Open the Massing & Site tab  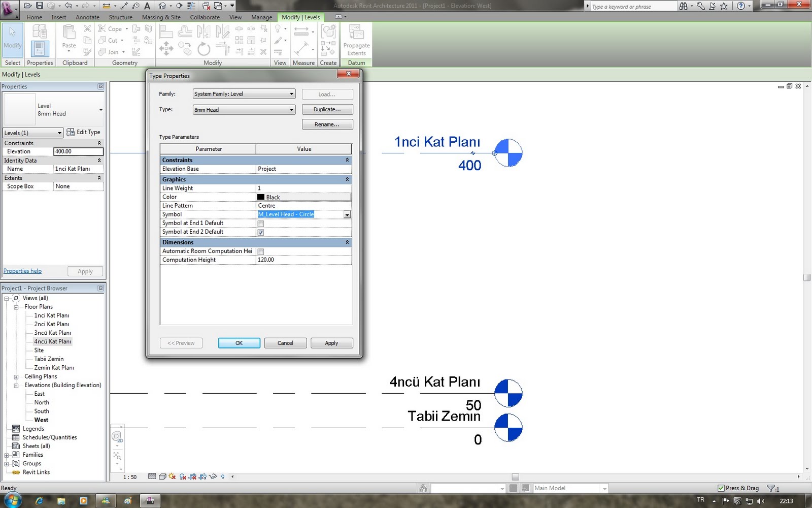coord(161,17)
